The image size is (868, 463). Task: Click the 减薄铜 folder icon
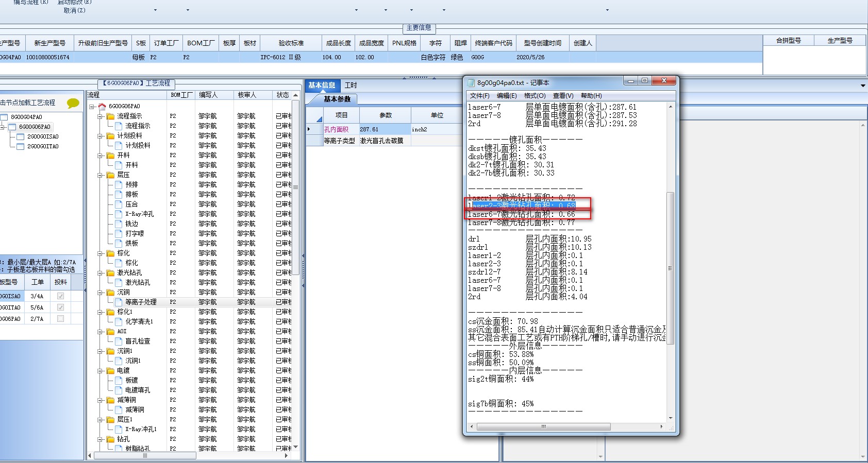110,400
